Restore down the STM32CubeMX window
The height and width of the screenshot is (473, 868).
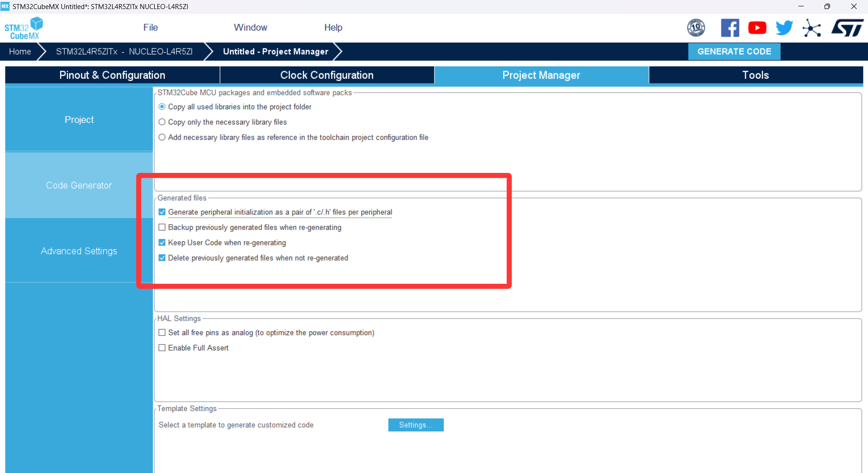tap(827, 6)
